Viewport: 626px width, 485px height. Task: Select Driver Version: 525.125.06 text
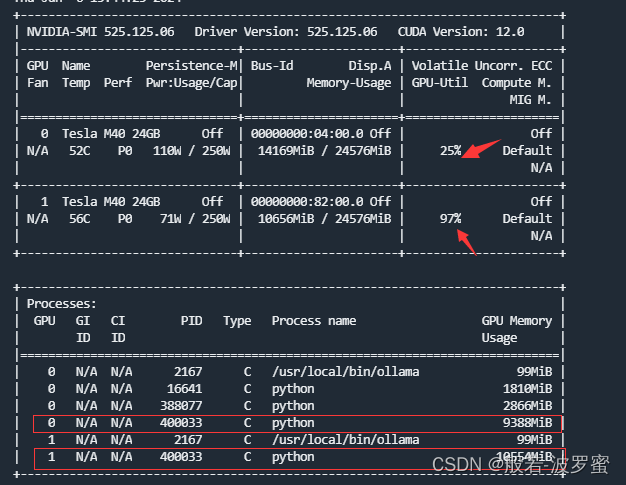[286, 32]
